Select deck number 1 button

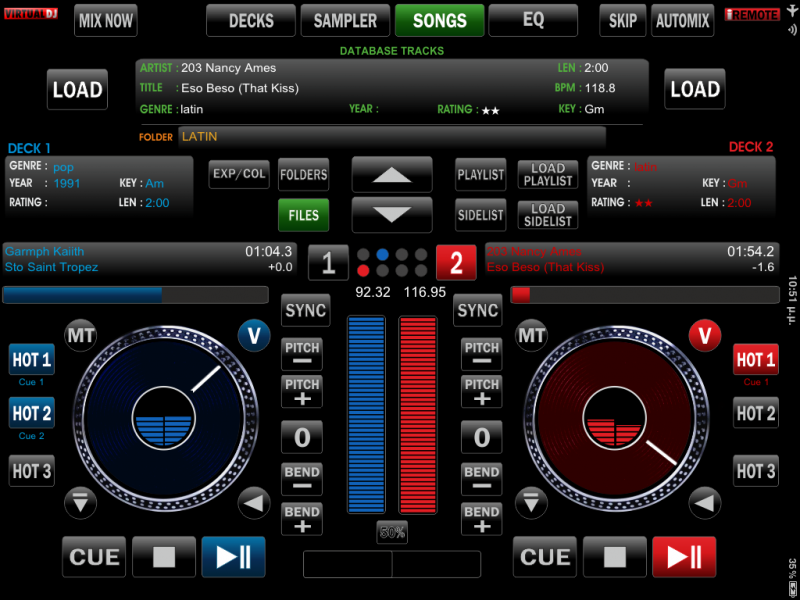click(329, 263)
